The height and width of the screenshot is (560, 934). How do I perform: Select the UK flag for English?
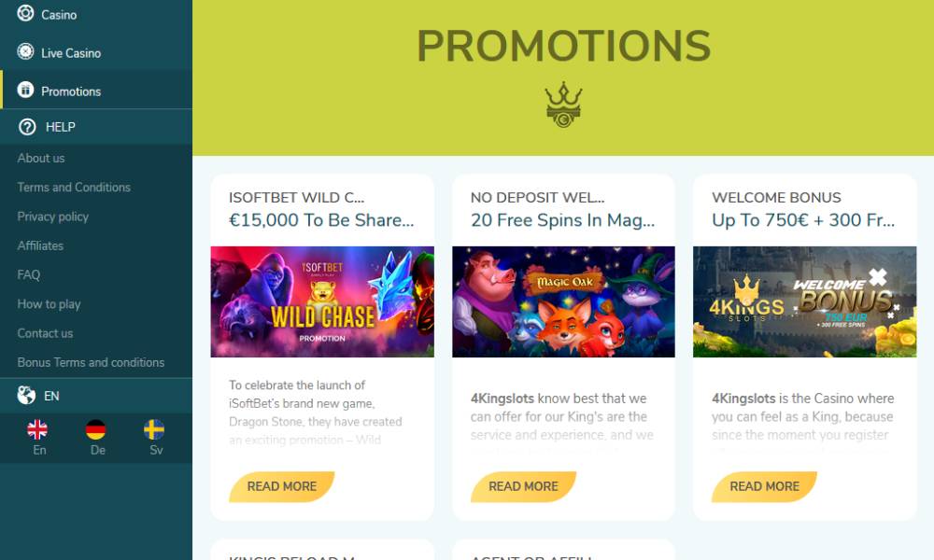pyautogui.click(x=37, y=429)
